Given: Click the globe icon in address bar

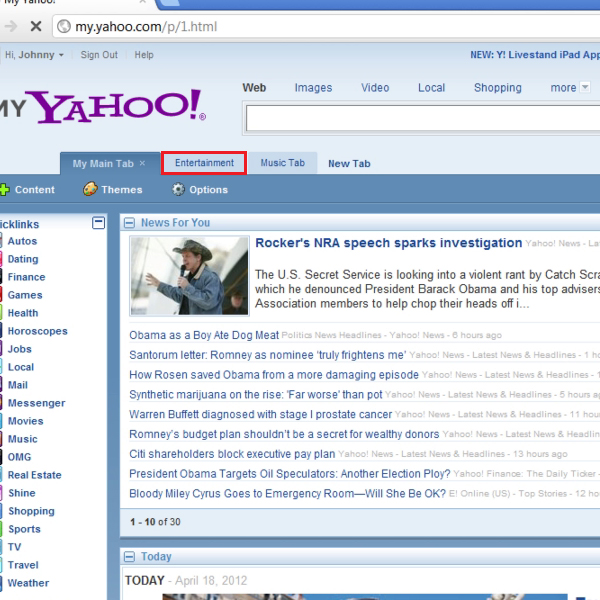Looking at the screenshot, I should click(64, 26).
